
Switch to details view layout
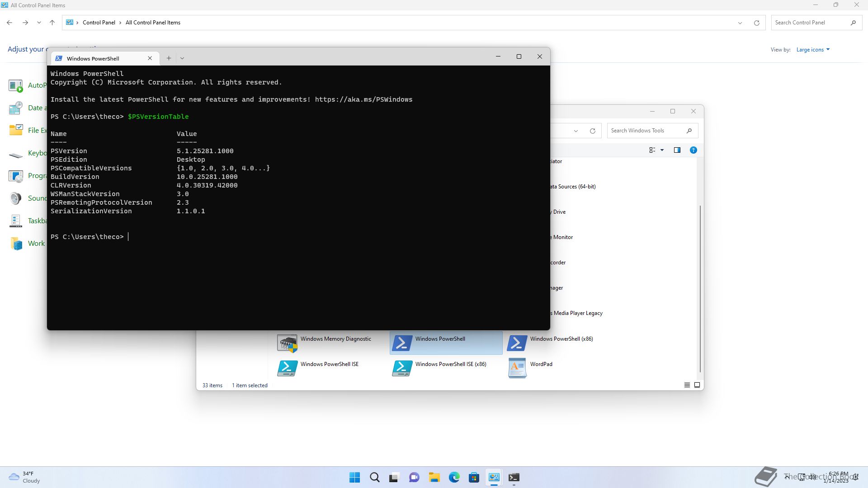(x=687, y=385)
